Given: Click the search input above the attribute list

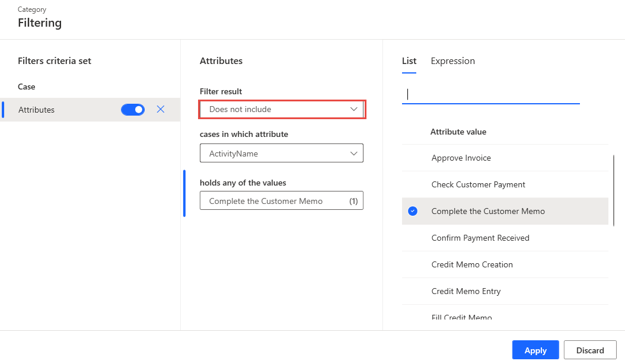Looking at the screenshot, I should 490,94.
